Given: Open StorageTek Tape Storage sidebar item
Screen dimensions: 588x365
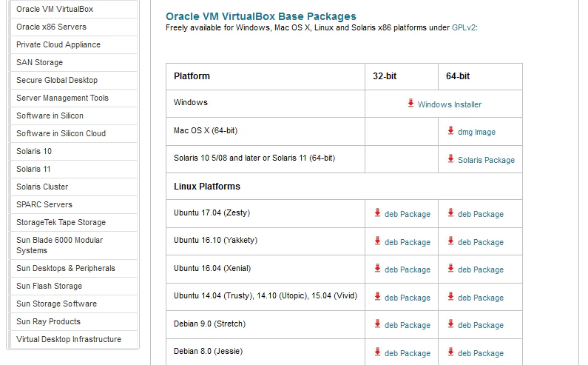Looking at the screenshot, I should (74, 222).
